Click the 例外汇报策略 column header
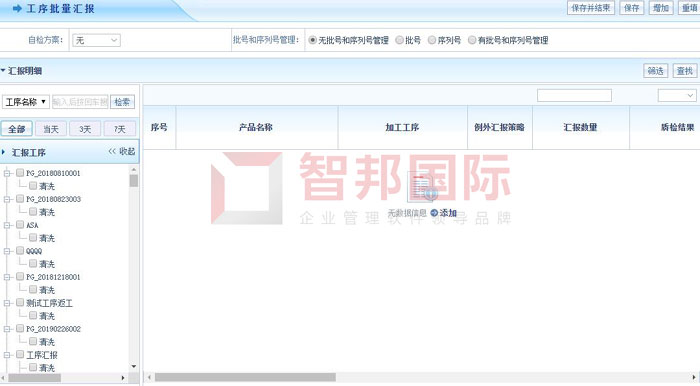Viewport: 700px width, 386px height. tap(500, 127)
